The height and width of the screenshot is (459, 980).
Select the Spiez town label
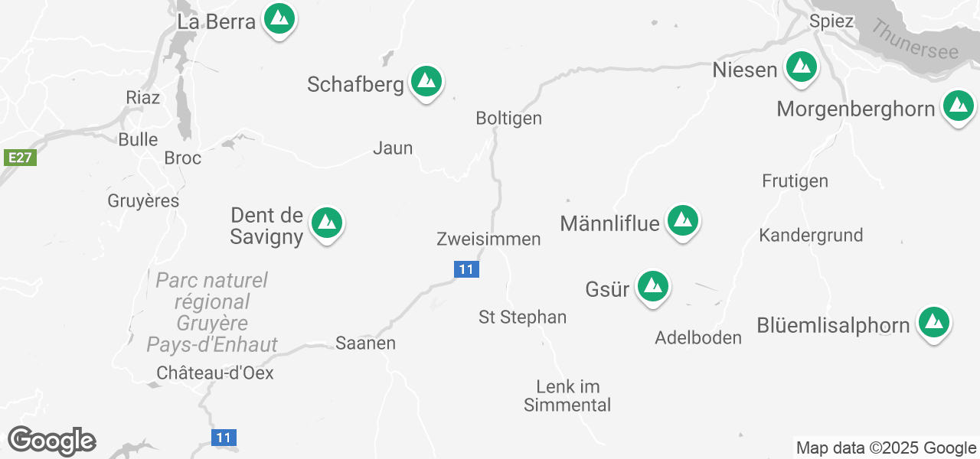(831, 21)
